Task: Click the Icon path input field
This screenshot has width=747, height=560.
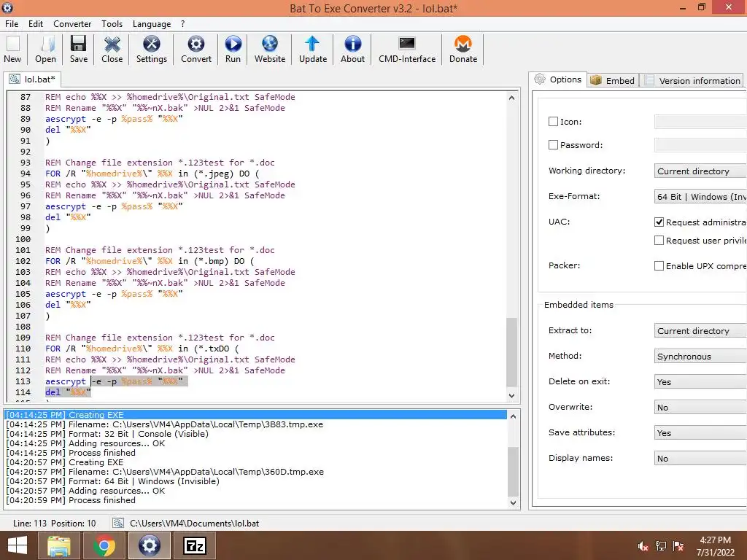Action: [x=700, y=122]
